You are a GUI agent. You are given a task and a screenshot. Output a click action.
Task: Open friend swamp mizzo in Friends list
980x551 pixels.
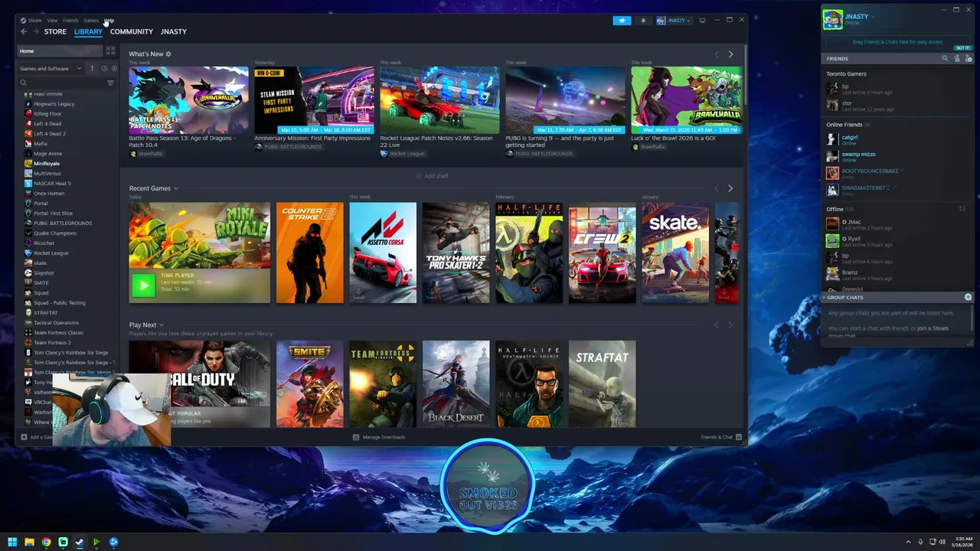tap(858, 156)
